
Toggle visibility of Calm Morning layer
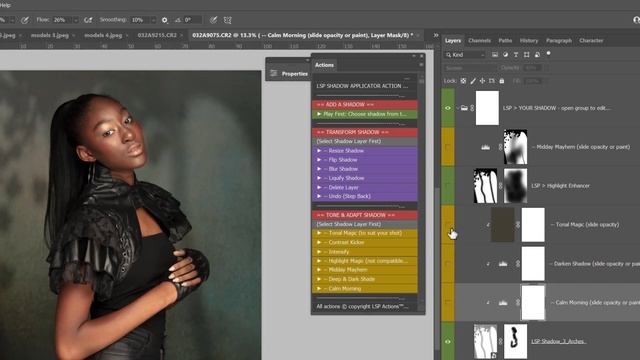(448, 302)
